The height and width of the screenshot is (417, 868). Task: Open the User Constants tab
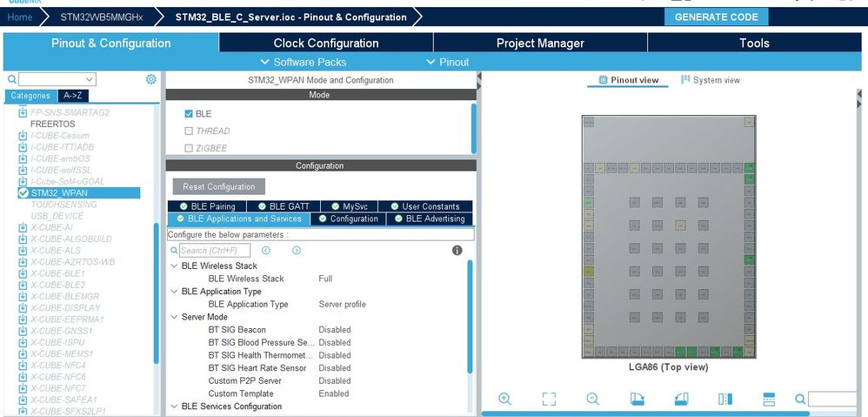[x=425, y=206]
